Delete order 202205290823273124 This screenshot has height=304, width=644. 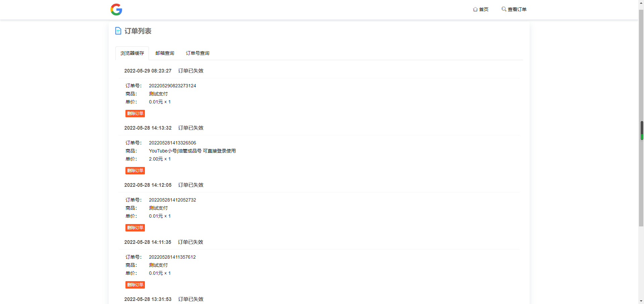(x=135, y=114)
